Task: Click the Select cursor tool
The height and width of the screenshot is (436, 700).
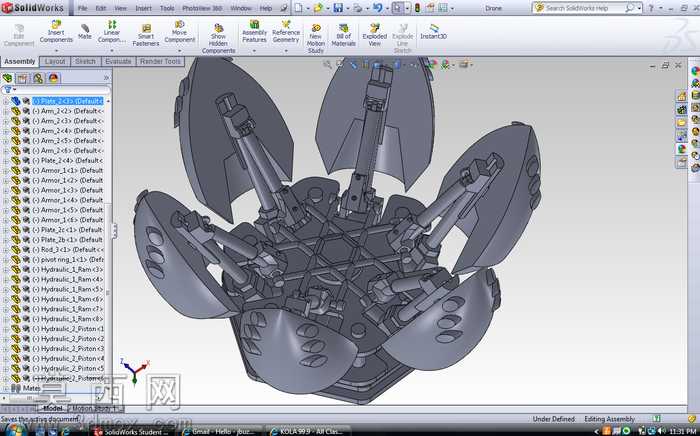Action: (x=397, y=8)
